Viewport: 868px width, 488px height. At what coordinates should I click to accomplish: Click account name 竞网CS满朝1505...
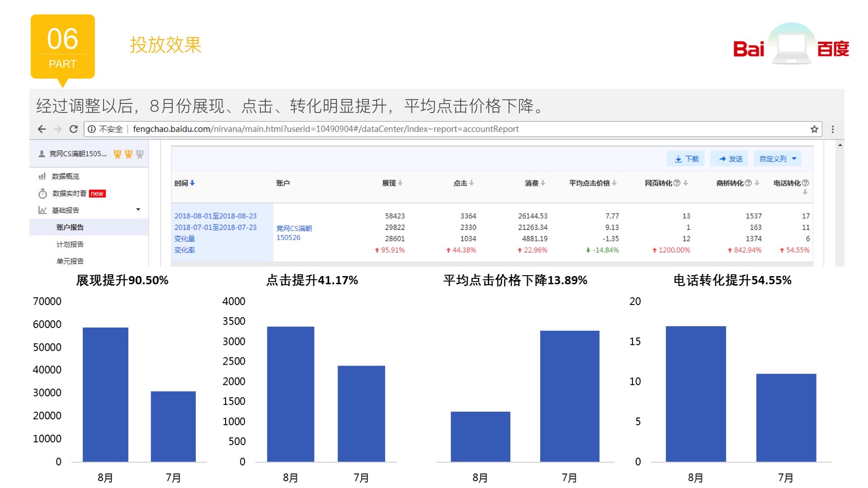click(x=78, y=154)
